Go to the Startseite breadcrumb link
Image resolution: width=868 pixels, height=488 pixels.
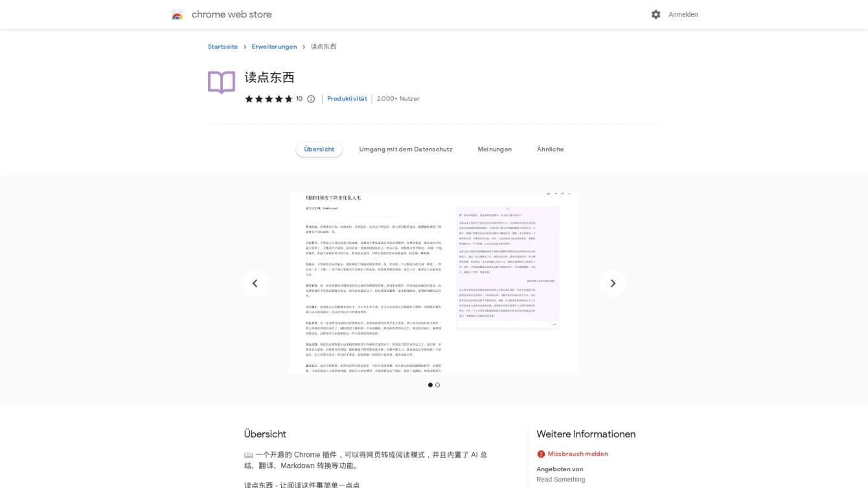point(223,47)
